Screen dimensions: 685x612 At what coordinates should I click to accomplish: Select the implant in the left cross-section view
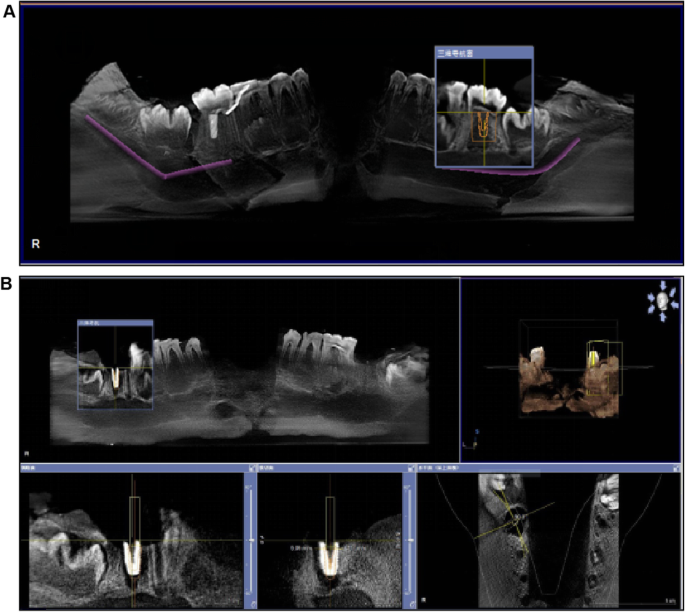tap(132, 558)
